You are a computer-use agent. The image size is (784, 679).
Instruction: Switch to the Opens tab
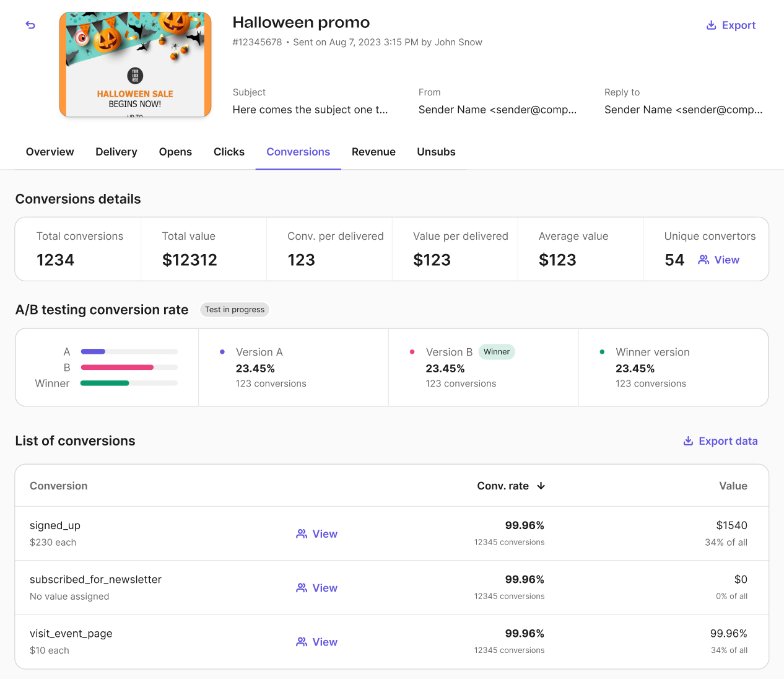[x=175, y=152]
